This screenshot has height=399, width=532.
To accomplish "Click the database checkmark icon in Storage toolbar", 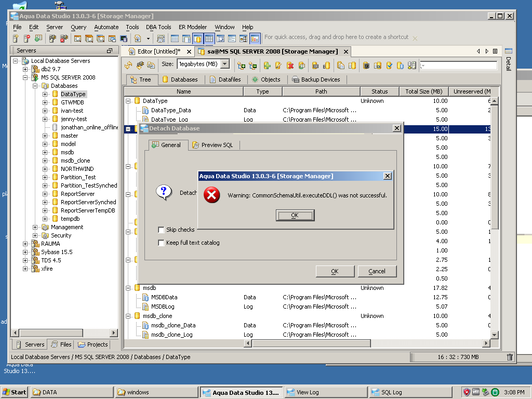I will click(389, 65).
